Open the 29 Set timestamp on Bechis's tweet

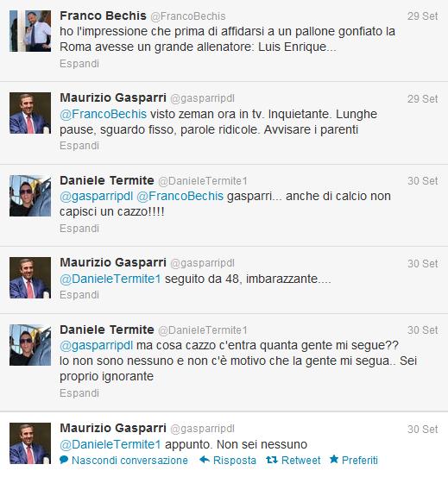coord(422,16)
